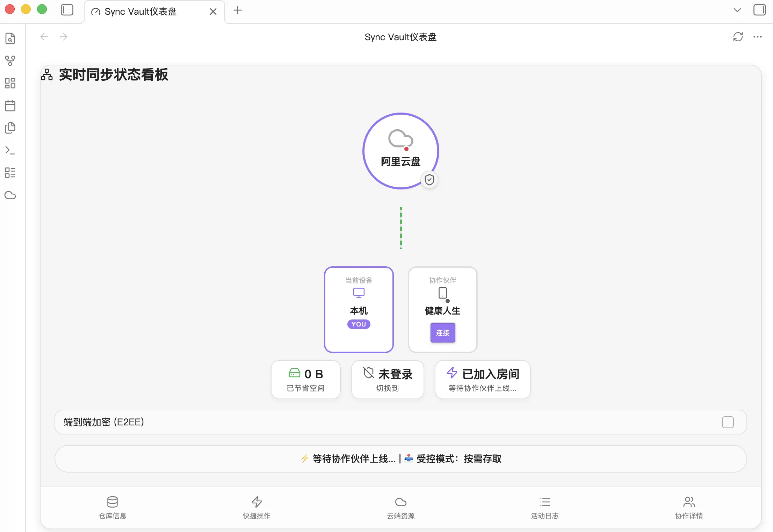Click the 未登录 切换到 card
Image resolution: width=773 pixels, height=532 pixels.
pos(388,380)
